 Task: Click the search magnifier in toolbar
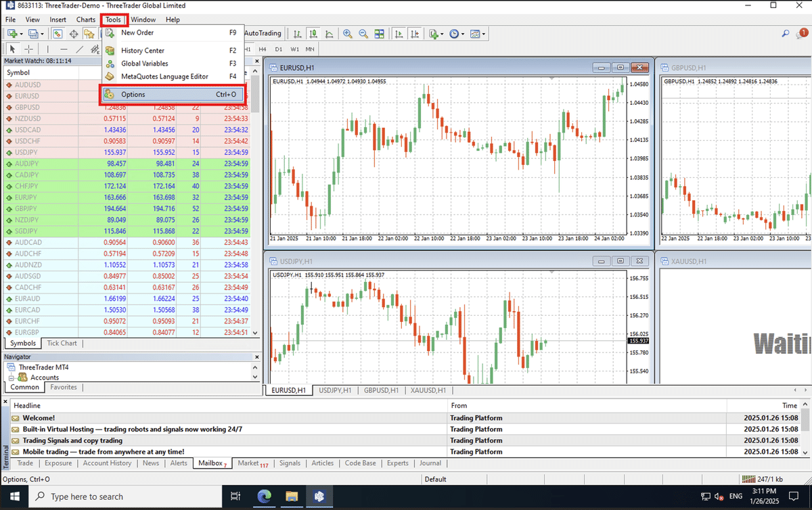pyautogui.click(x=786, y=33)
